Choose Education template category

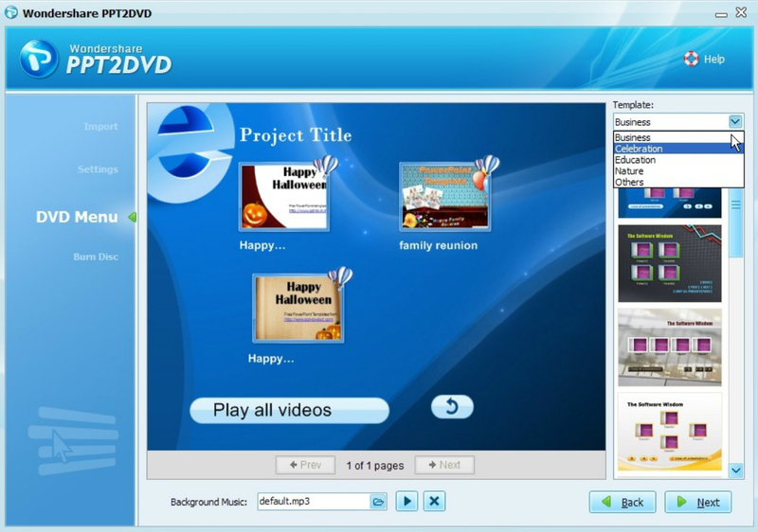[x=678, y=160]
